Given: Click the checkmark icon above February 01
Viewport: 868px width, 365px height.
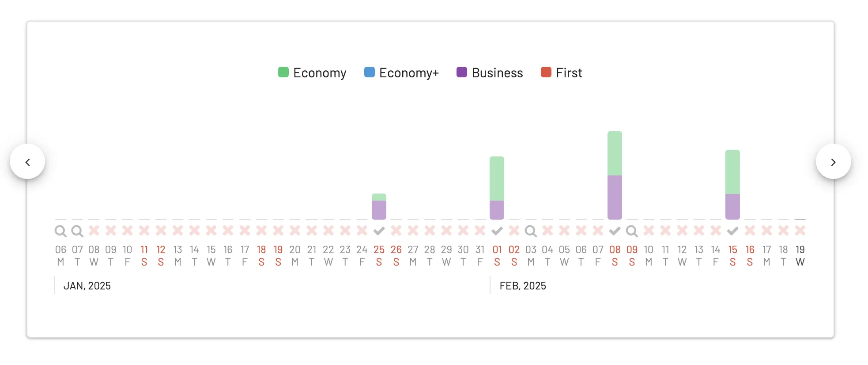Looking at the screenshot, I should tap(497, 231).
